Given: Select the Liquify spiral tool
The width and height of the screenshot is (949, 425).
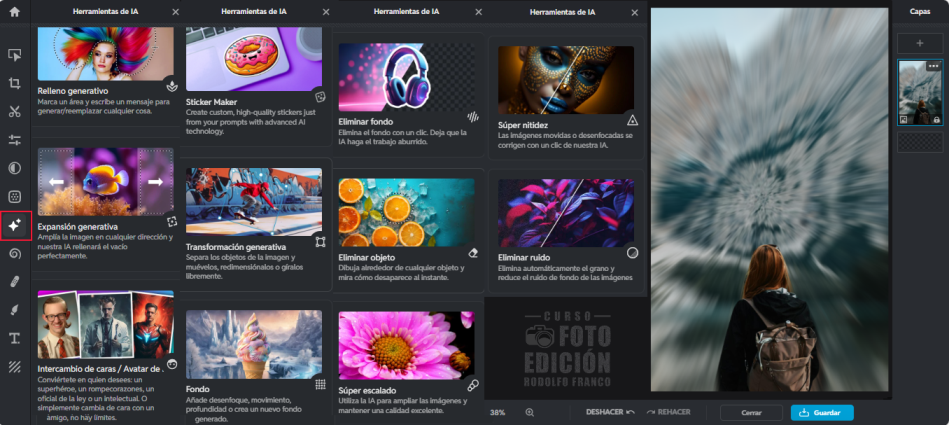Looking at the screenshot, I should click(x=15, y=254).
